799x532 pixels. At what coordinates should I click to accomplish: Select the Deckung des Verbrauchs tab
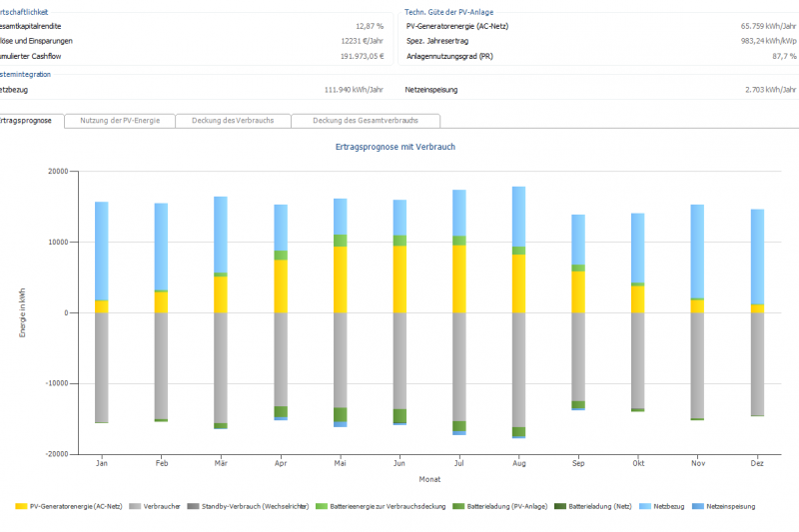(x=233, y=121)
